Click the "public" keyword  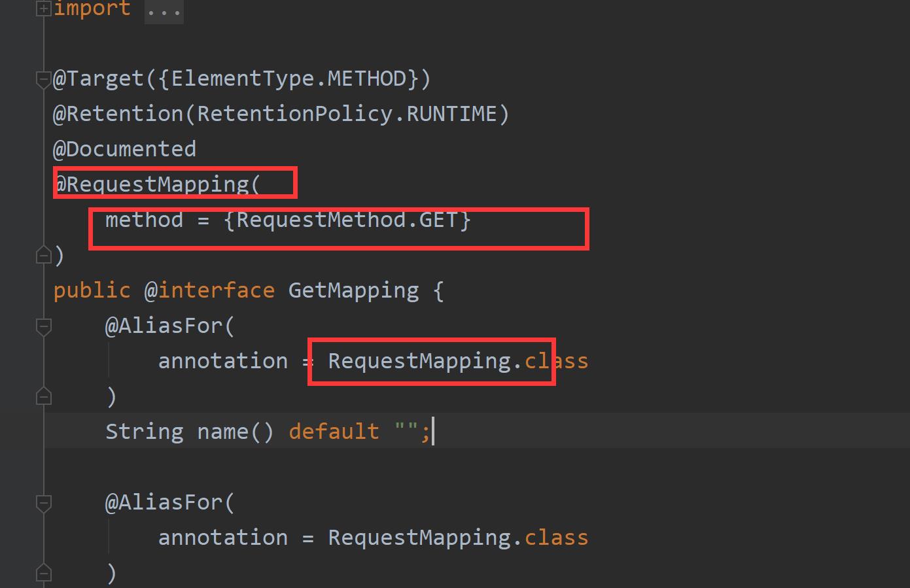click(92, 290)
